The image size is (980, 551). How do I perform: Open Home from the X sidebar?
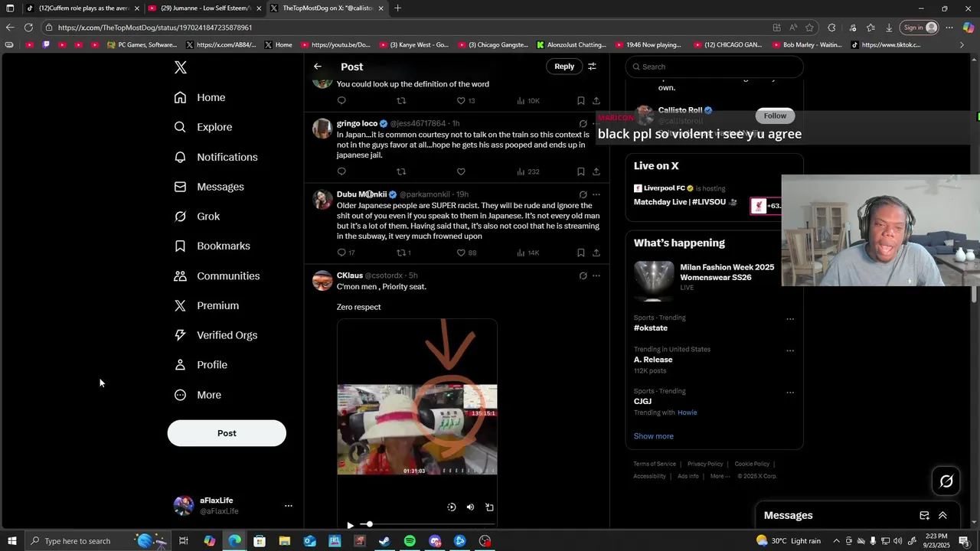coord(200,97)
